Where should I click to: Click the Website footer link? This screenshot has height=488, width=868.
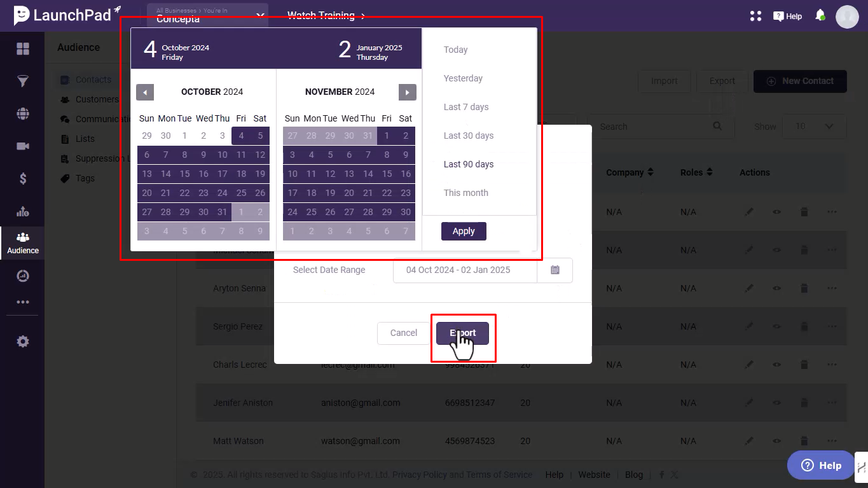[594, 475]
